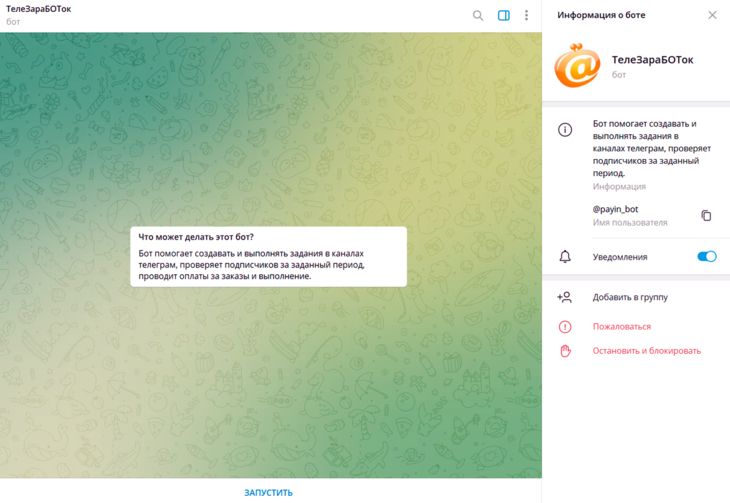Viewport: 730px width, 503px height.
Task: Choose Пожаловаться to report the bot
Action: click(621, 326)
